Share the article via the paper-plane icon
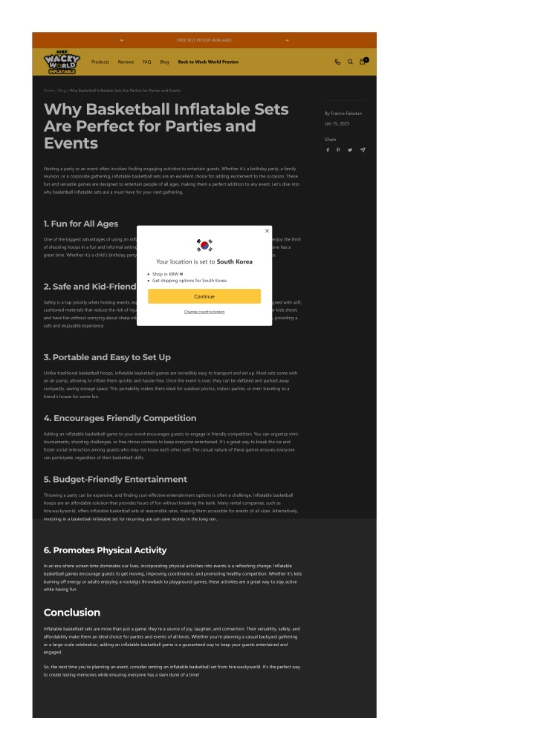Screen dimensions: 535x756 363,150
